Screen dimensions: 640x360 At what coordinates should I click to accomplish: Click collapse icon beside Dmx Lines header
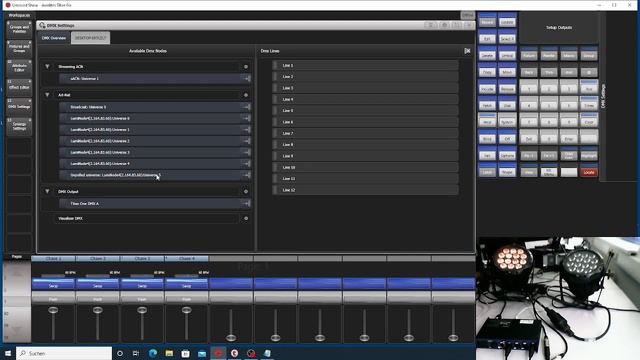[x=467, y=51]
